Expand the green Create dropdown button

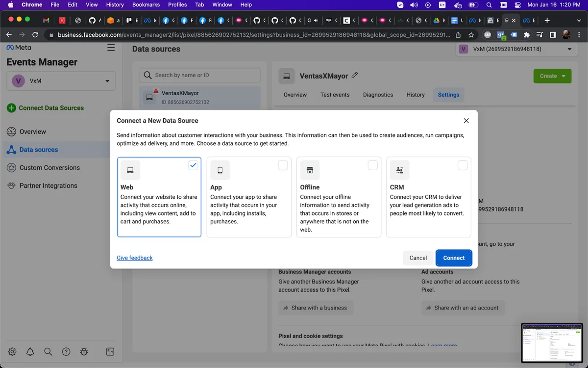(552, 76)
